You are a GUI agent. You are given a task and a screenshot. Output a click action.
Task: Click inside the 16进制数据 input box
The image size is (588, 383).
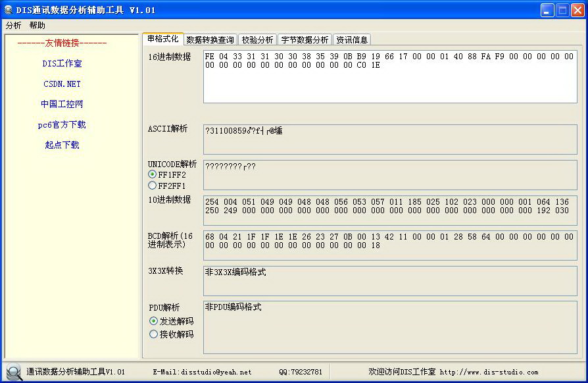390,76
